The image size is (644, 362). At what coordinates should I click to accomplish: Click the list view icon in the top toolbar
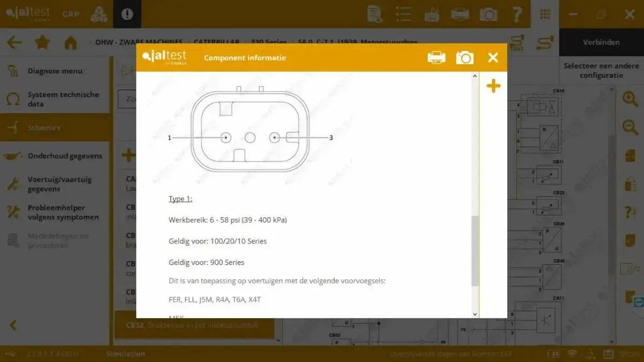point(404,14)
